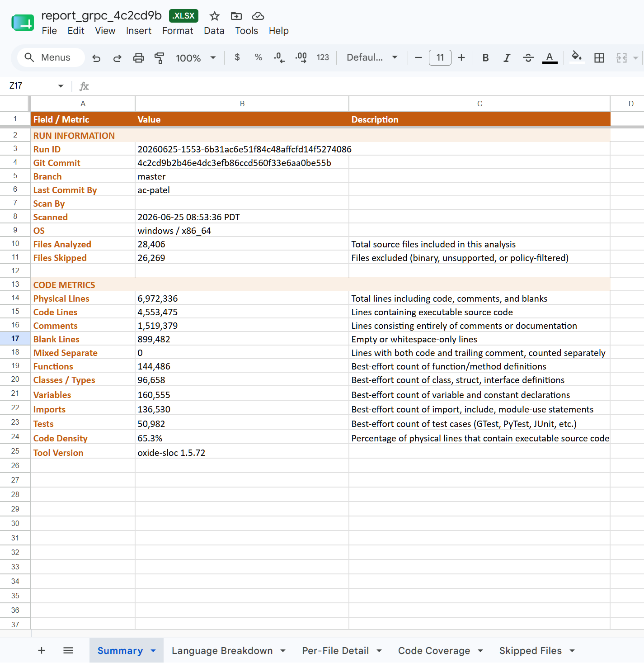This screenshot has width=644, height=663.
Task: Switch to the Code Coverage tab
Action: point(434,650)
